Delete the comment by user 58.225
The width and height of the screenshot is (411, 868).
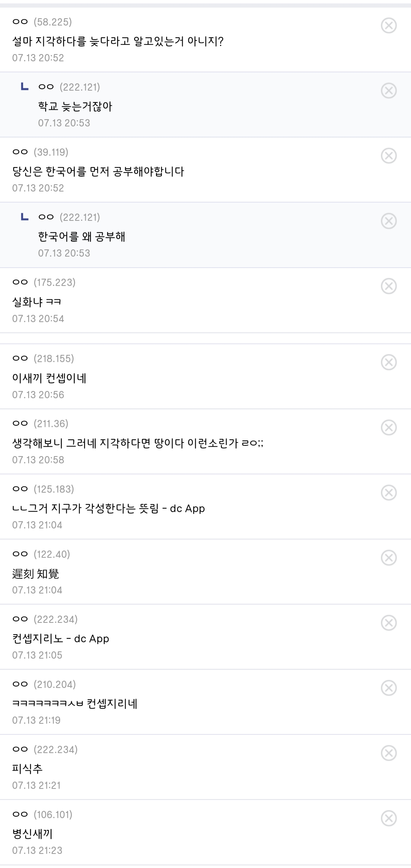tap(389, 26)
